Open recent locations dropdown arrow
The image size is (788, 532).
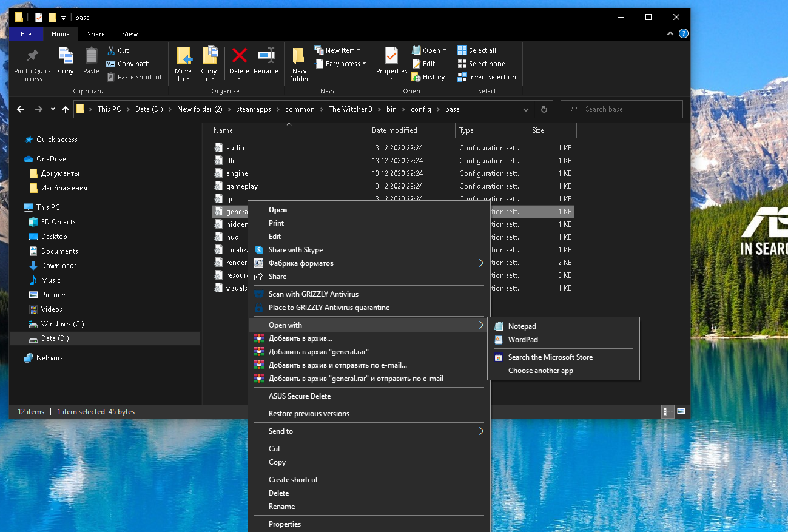click(53, 109)
